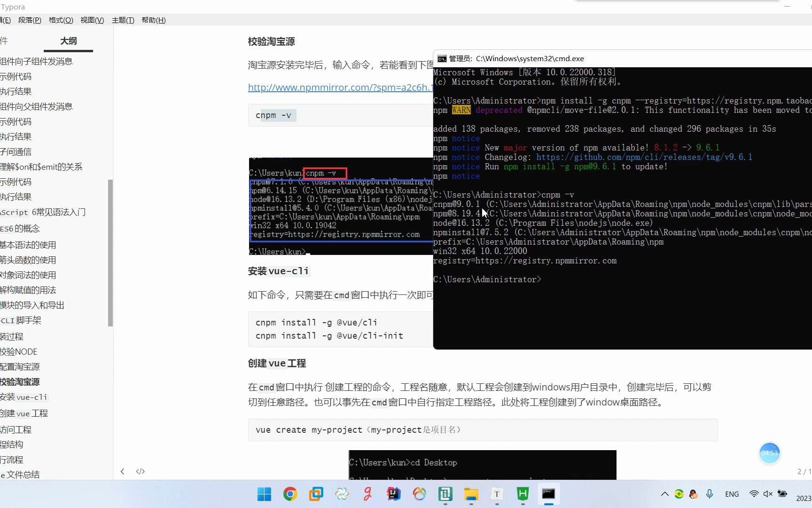Viewport: 812px width, 508px height.
Task: Click the outline sidebar scrollbar thumb
Action: click(x=110, y=253)
